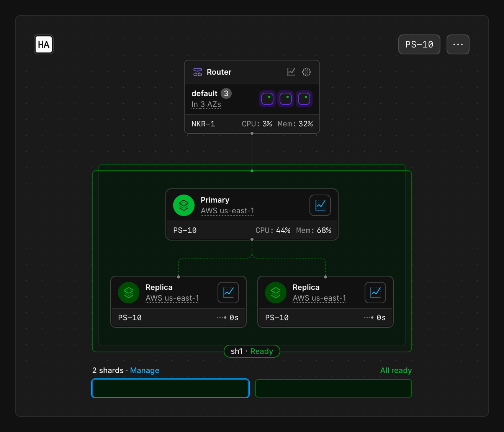
Task: Click the '2 shards' label
Action: pos(108,370)
